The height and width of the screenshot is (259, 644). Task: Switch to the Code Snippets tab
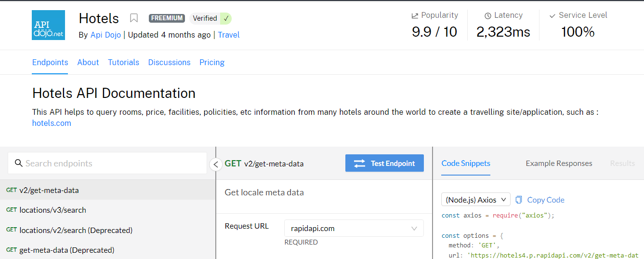point(466,163)
